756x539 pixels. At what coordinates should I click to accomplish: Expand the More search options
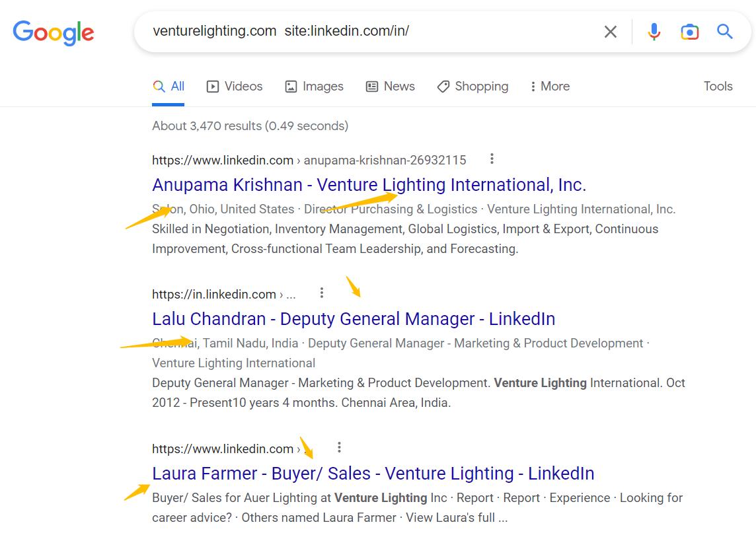550,87
